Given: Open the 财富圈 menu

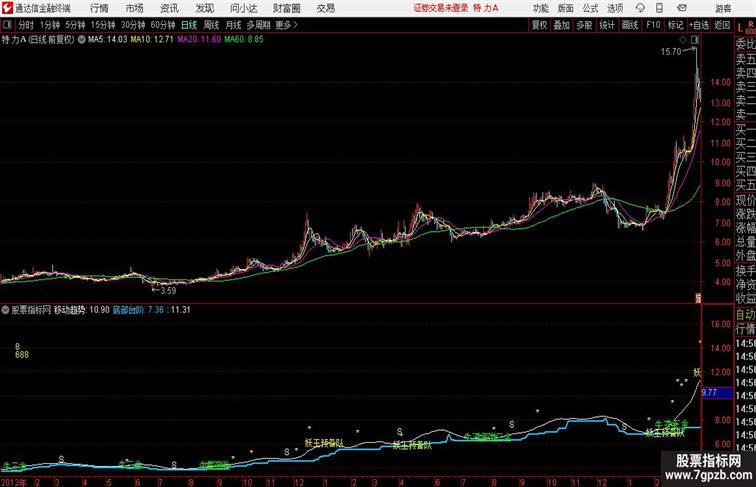Looking at the screenshot, I should coord(286,8).
